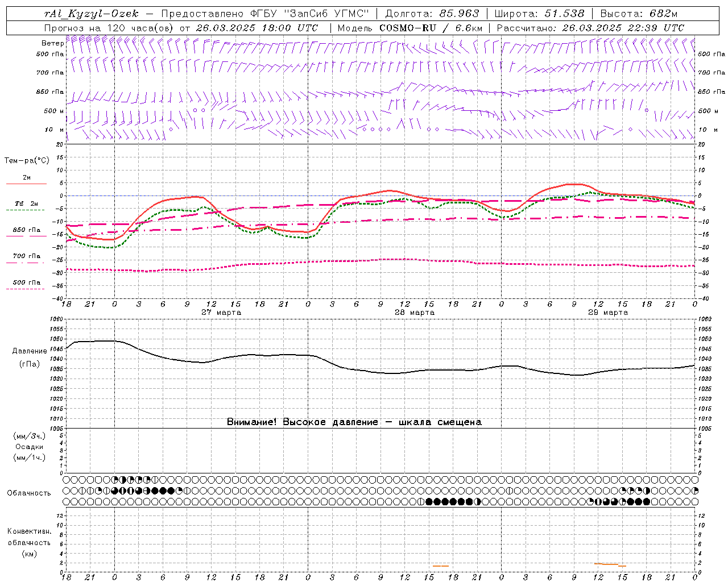Click the 'Предоставлено ФГБУ "ЗапСиб УГМС"' provider text
The width and height of the screenshot is (728, 582).
[266, 14]
